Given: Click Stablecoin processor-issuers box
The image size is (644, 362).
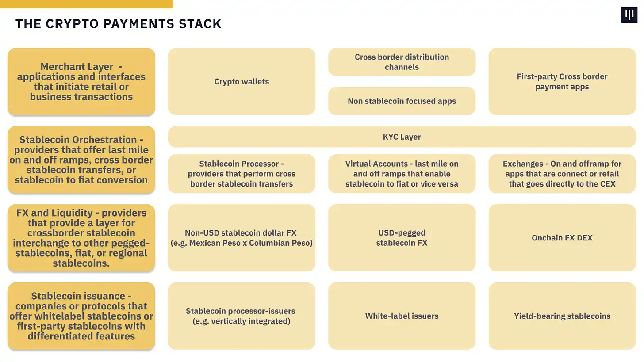Looking at the screenshot, I should [x=241, y=316].
